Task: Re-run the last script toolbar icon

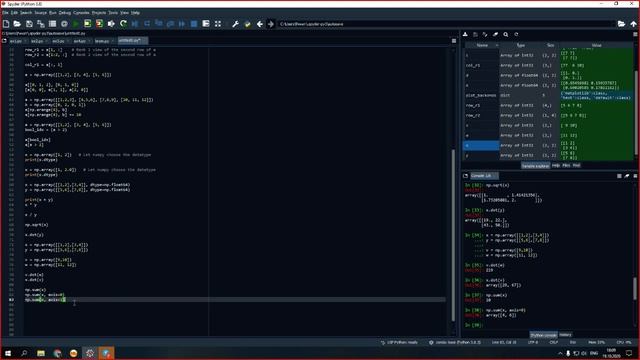Action: 123,24
